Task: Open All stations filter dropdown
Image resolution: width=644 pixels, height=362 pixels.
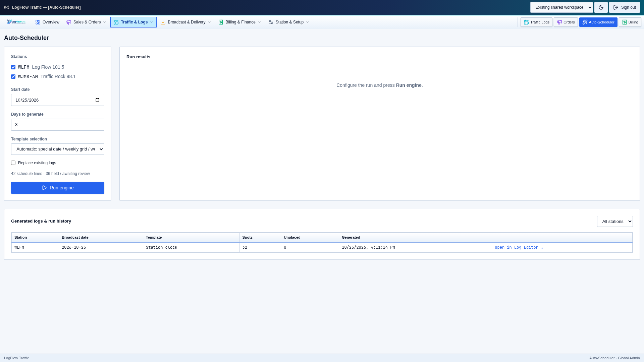Action: tap(615, 221)
